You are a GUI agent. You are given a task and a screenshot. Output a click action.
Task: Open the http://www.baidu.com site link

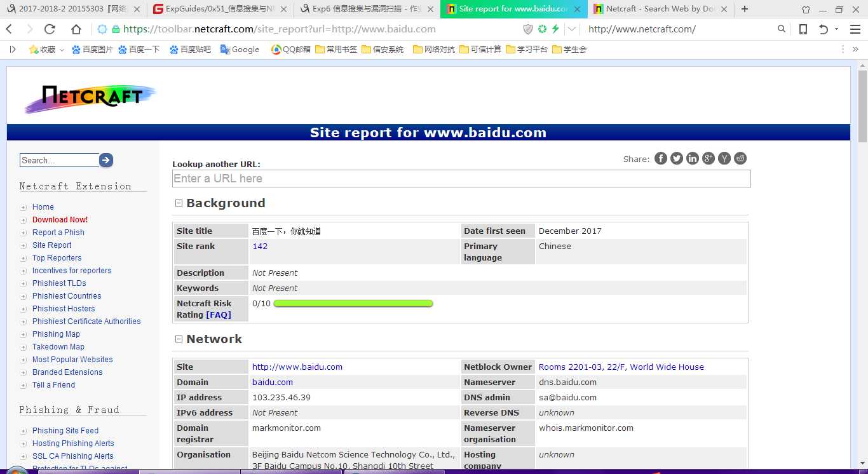[x=297, y=367]
